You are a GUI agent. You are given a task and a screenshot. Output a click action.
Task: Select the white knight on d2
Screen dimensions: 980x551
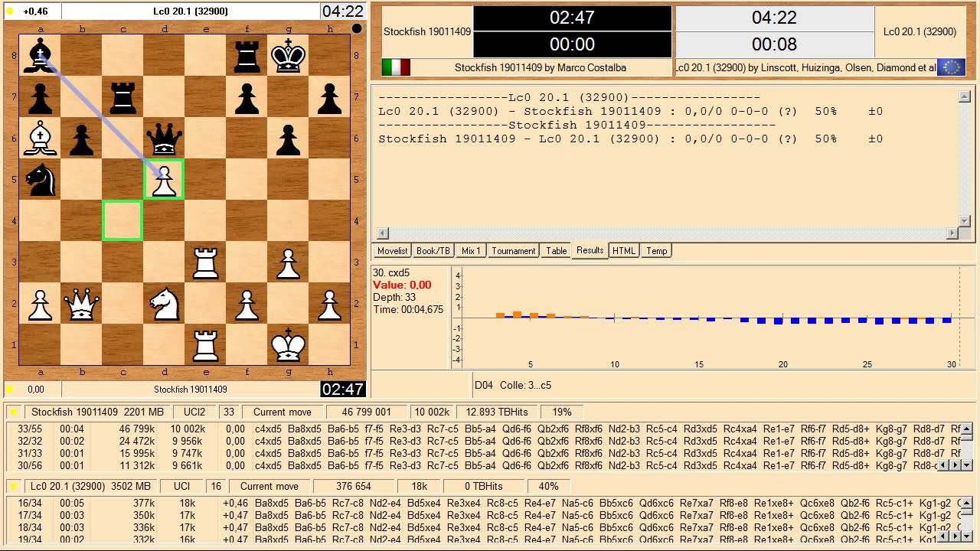[164, 304]
